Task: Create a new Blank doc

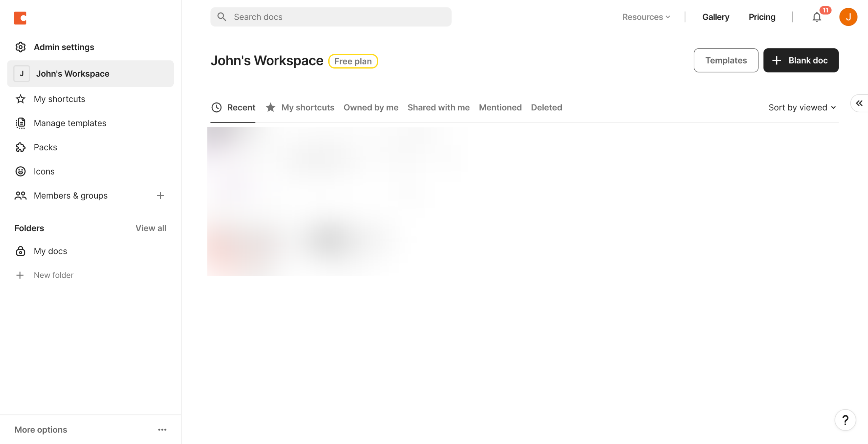Action: coord(801,60)
